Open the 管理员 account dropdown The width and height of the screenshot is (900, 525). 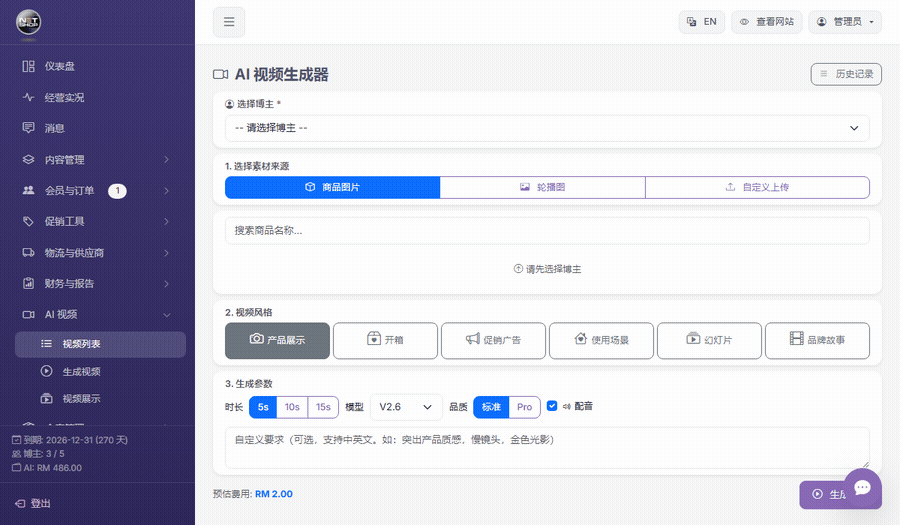click(845, 22)
